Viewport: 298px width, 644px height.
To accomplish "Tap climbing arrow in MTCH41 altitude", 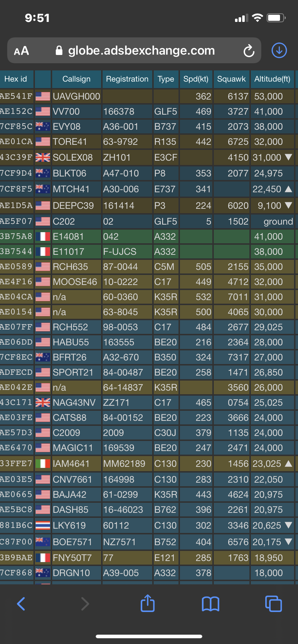I will pyautogui.click(x=288, y=189).
